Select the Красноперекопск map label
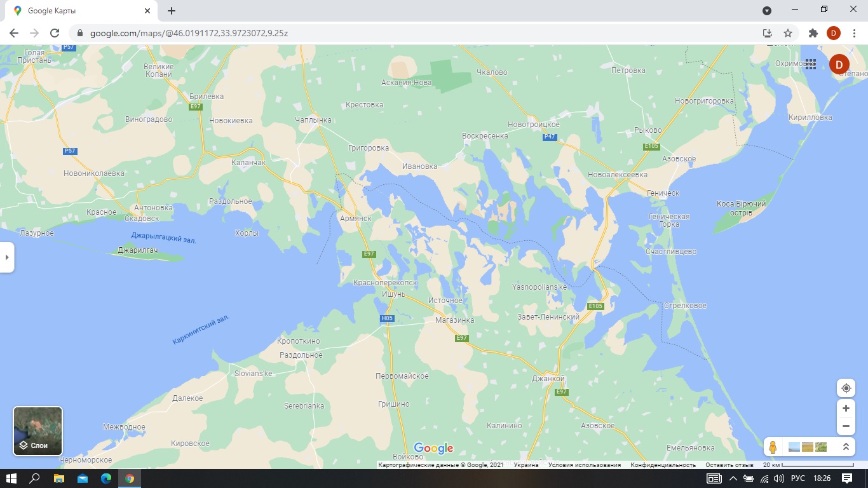This screenshot has height=488, width=868. click(x=385, y=282)
